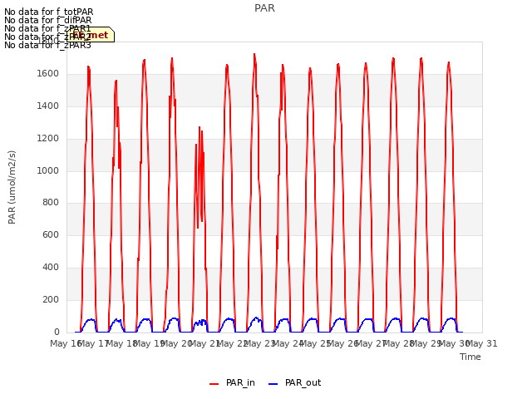This screenshot has height=399, width=532.
Task: Click the 800 y-axis tick label
Action: [51, 203]
